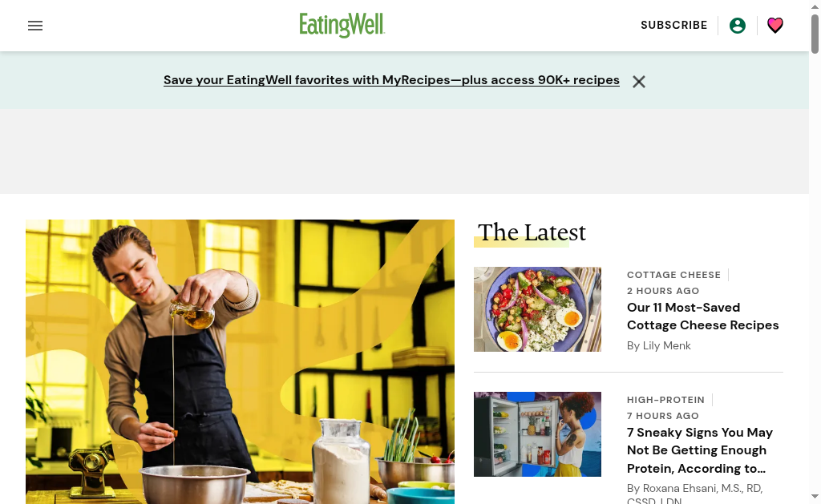Screen dimensions: 821x504
Task: Go to the EatingWell home logo
Action: click(x=342, y=25)
